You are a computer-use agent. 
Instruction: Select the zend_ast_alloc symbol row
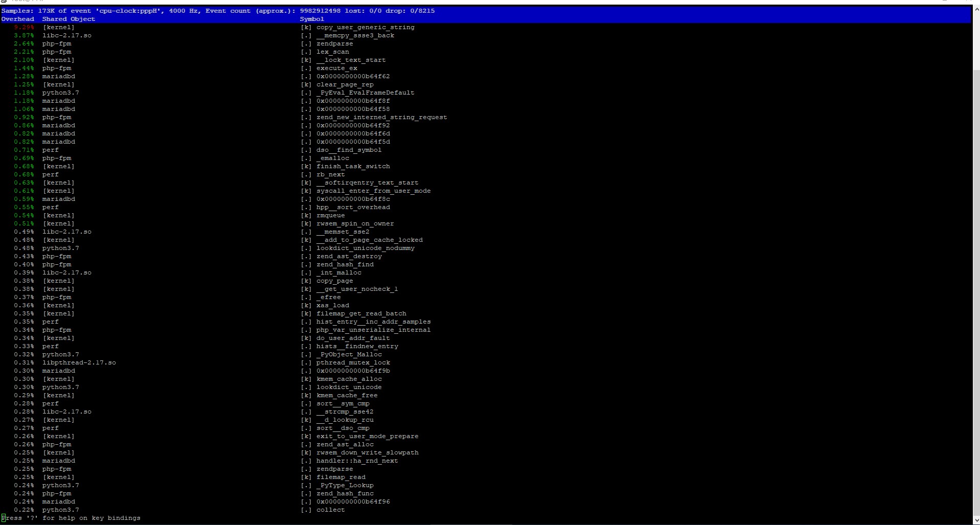point(345,444)
